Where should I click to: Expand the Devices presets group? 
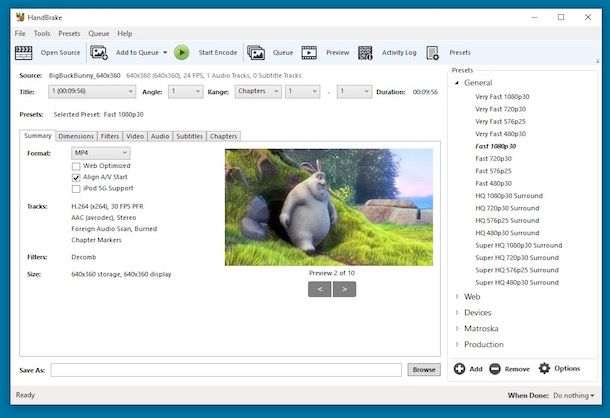coord(457,313)
